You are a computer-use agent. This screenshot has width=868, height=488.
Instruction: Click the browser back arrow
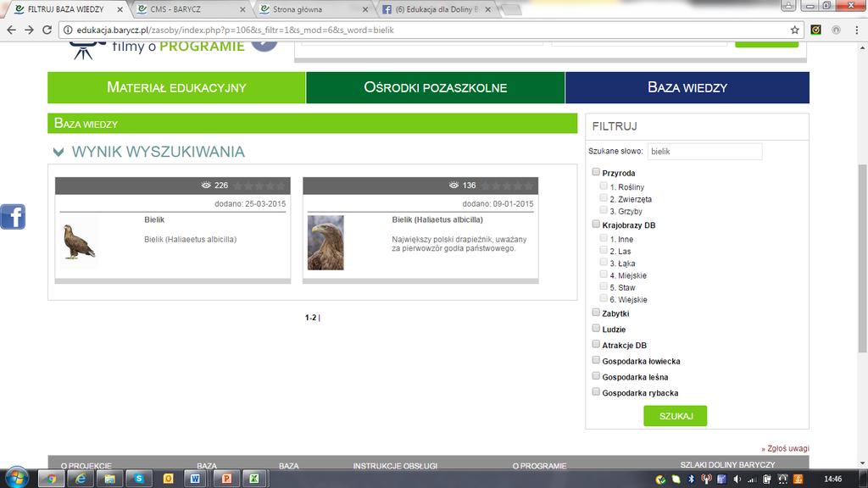(11, 30)
